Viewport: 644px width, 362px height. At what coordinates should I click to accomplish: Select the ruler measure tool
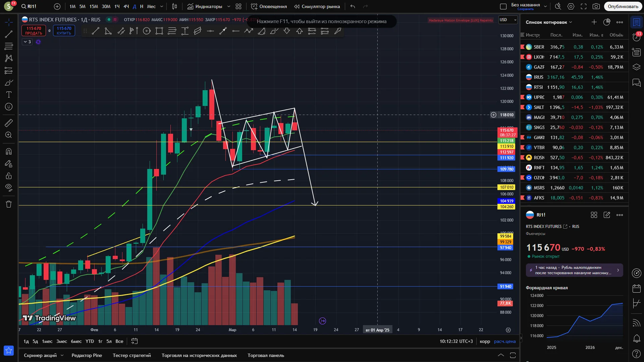tap(9, 123)
